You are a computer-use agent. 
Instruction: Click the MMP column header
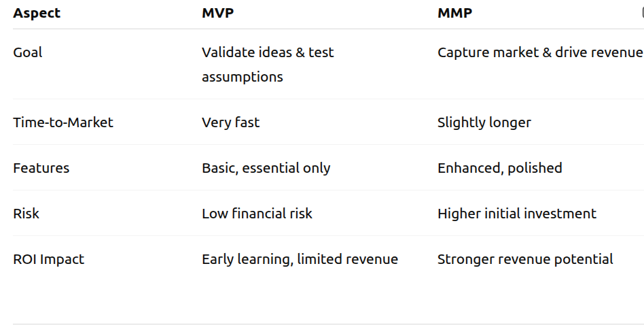coord(454,13)
